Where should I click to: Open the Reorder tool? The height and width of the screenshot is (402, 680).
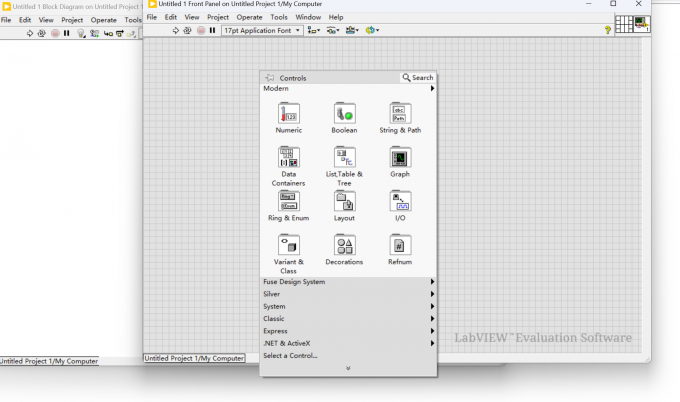(372, 30)
